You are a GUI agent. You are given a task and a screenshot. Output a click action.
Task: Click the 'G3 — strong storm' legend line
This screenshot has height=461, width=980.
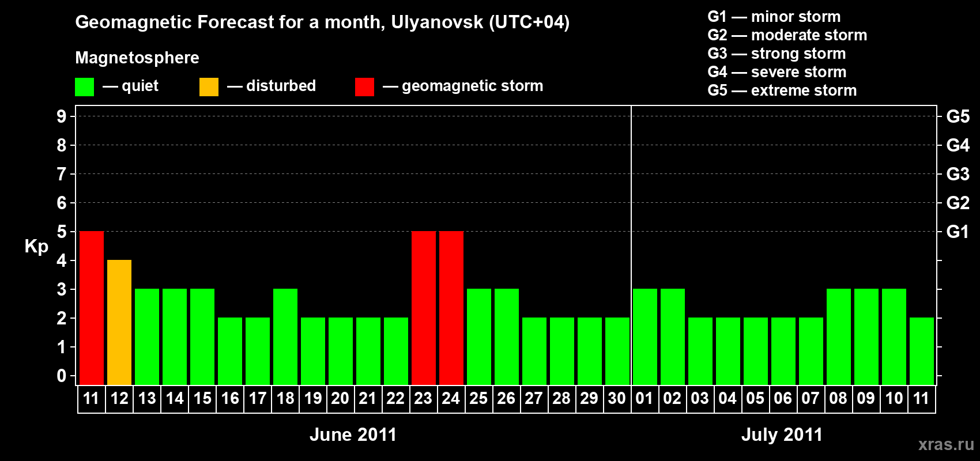(x=777, y=54)
